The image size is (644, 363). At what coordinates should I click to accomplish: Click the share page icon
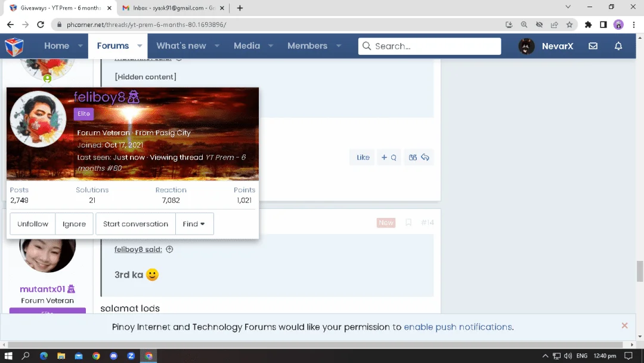(555, 24)
